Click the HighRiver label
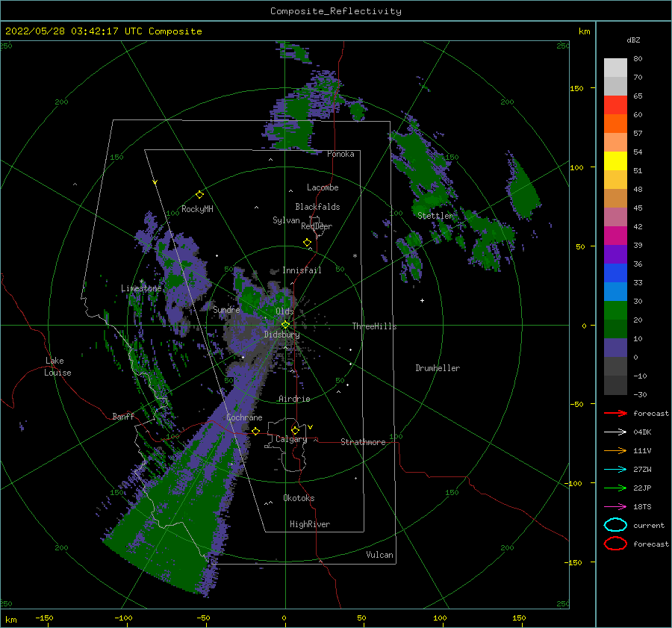 (310, 524)
